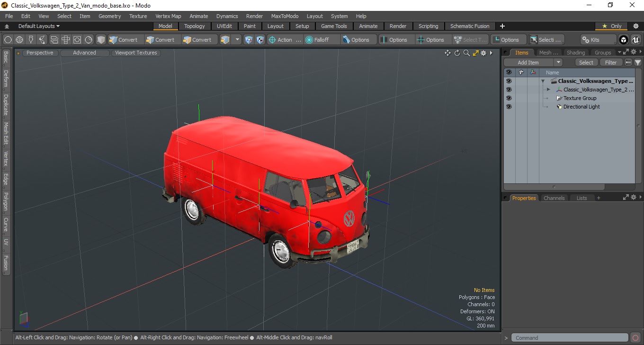Click the first shield-shaped snapping icon
Image resolution: width=644 pixels, height=345 pixels.
pos(249,40)
